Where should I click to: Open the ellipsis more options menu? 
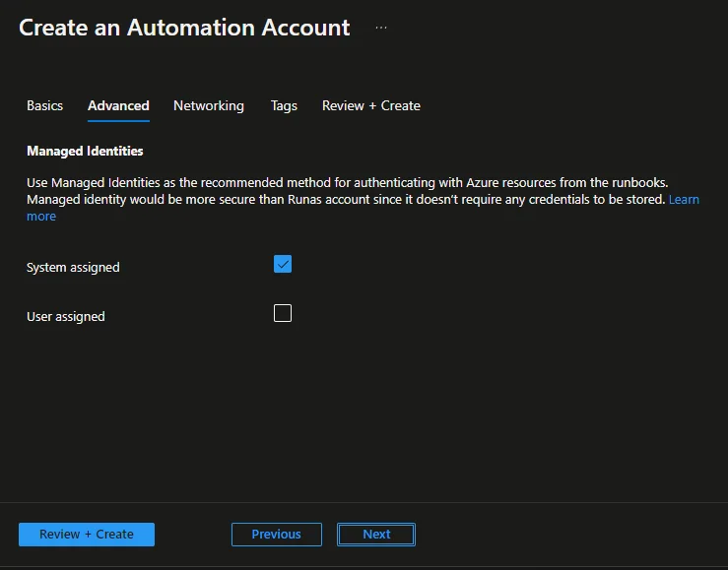pyautogui.click(x=380, y=28)
